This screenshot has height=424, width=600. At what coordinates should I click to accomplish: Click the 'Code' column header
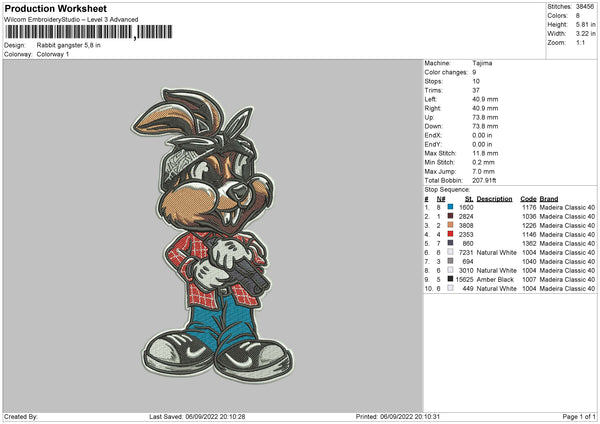click(528, 199)
